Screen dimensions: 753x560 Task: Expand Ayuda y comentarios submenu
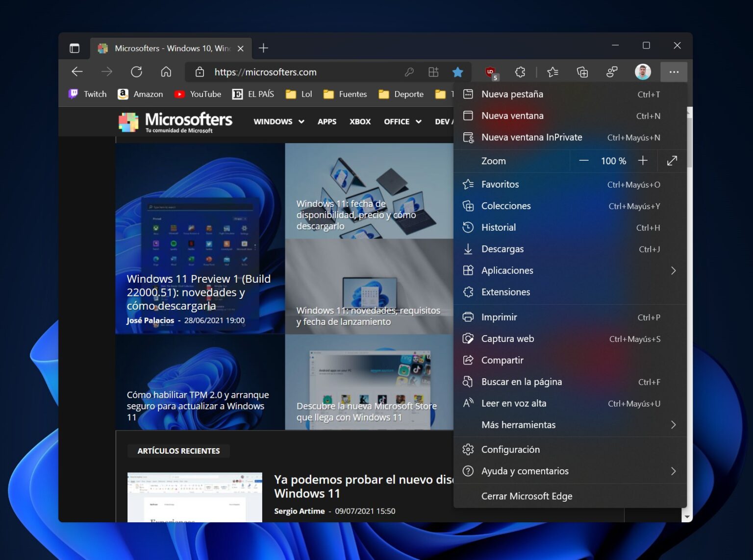pos(570,471)
